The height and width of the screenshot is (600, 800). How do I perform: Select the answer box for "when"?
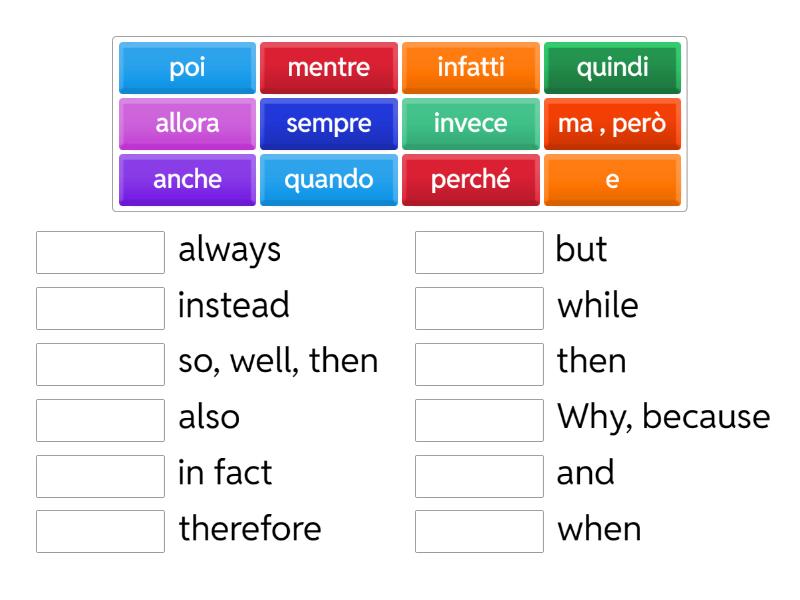(x=479, y=530)
